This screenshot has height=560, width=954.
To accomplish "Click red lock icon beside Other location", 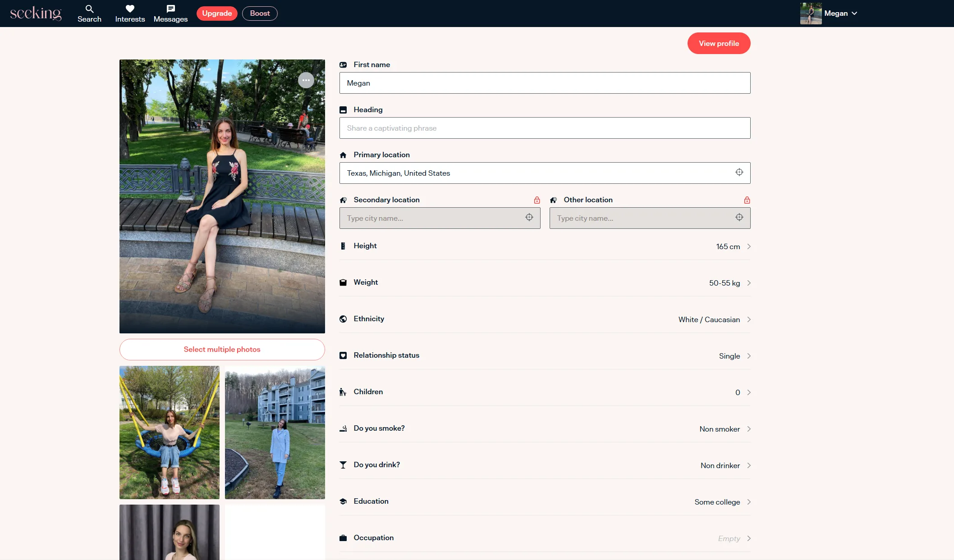I will click(747, 200).
